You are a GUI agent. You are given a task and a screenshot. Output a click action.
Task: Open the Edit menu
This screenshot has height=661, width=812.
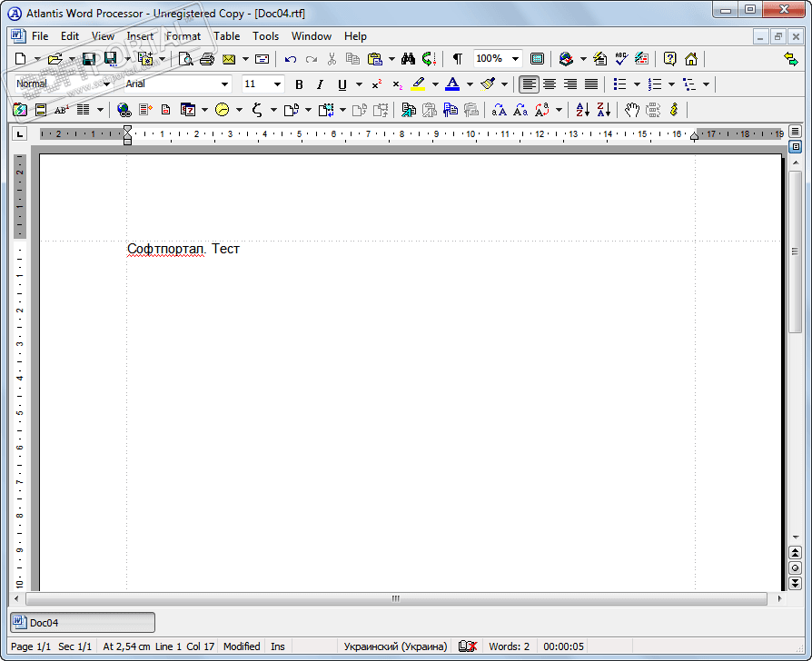point(70,36)
